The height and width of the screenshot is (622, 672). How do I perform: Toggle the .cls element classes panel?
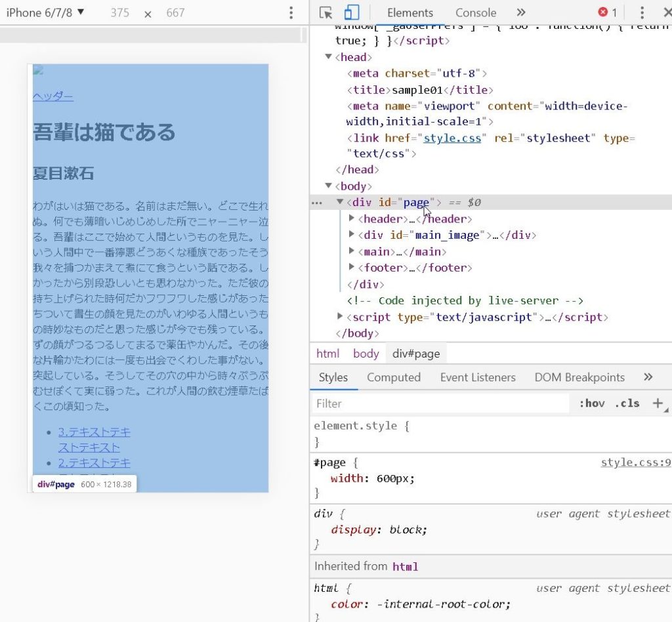point(627,404)
